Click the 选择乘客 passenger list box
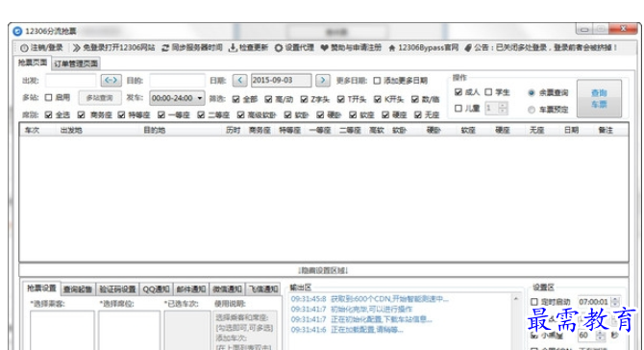 point(62,330)
